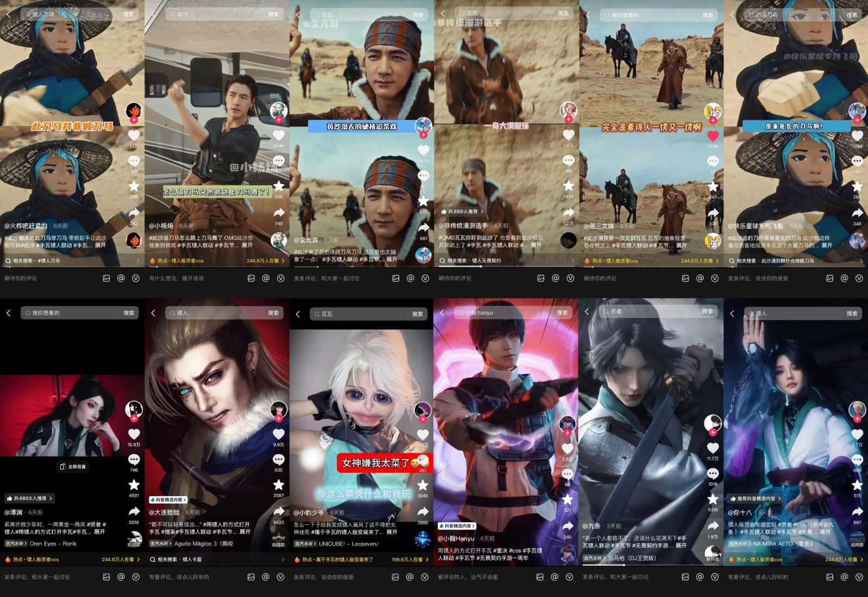The width and height of the screenshot is (868, 597).
Task: Open related search 镖人无畏契约 bar
Action: (x=506, y=261)
